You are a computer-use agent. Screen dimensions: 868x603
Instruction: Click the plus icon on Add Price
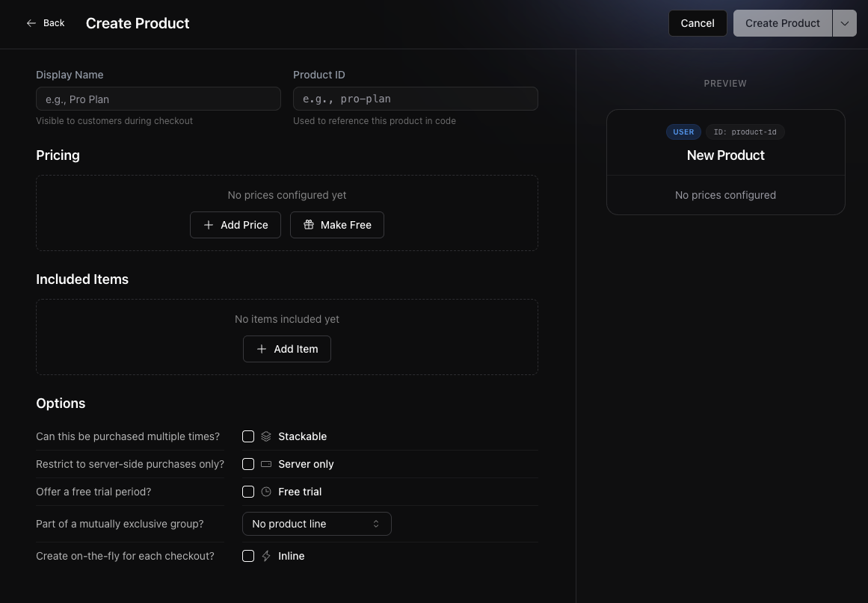[208, 225]
